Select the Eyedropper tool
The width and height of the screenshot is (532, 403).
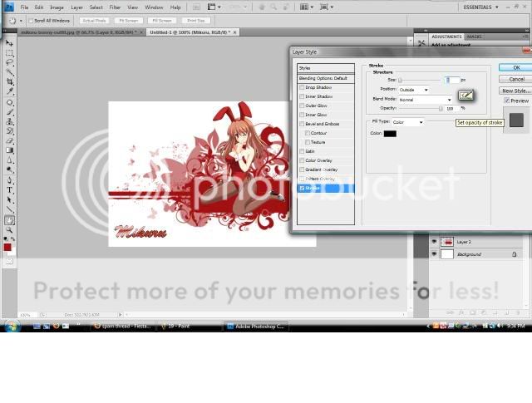9,91
